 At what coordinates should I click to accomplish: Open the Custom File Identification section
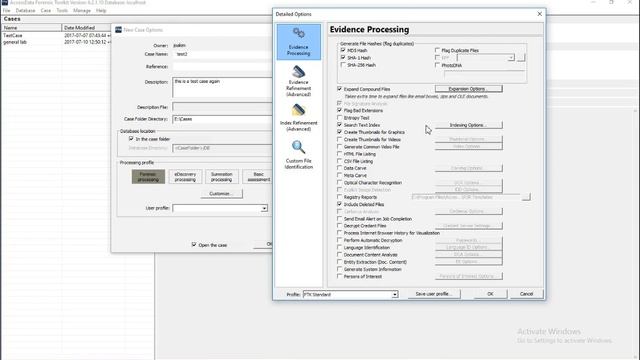(x=298, y=154)
